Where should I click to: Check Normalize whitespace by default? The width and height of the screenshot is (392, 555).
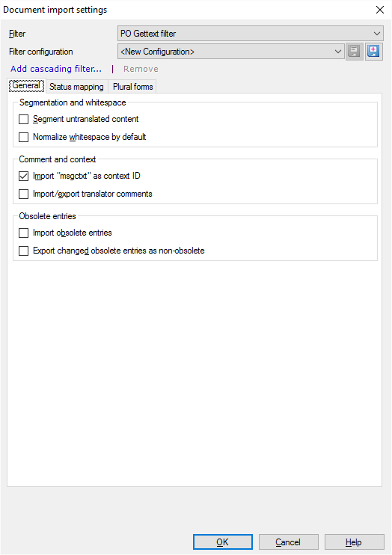click(x=23, y=137)
